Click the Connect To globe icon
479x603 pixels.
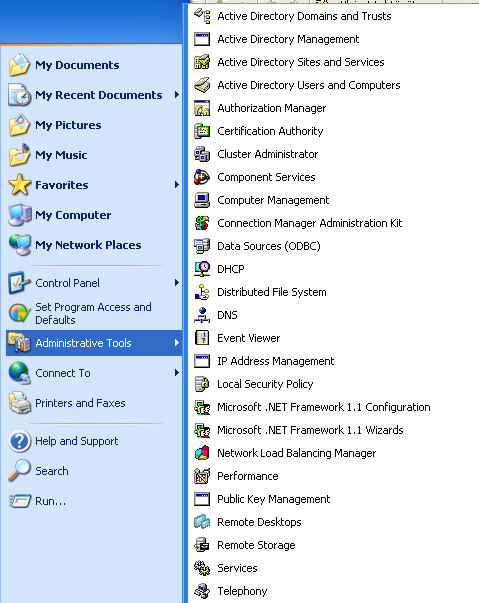pos(19,373)
